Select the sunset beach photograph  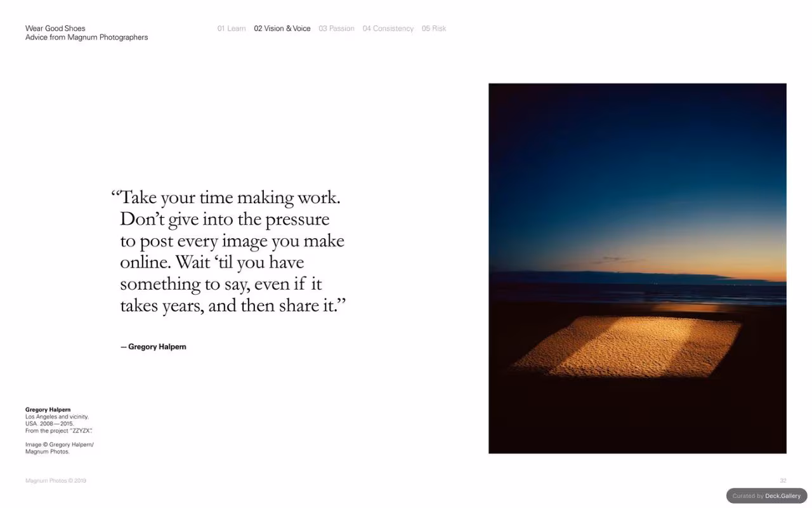click(637, 268)
